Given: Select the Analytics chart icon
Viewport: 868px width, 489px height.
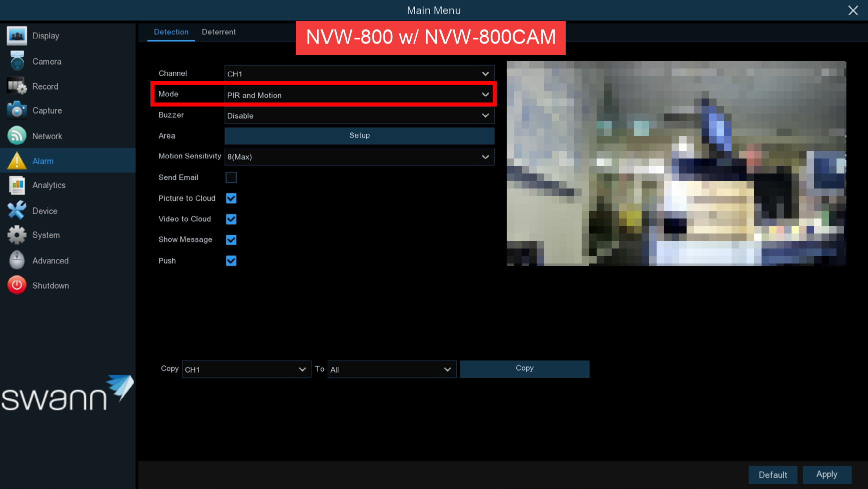Looking at the screenshot, I should pyautogui.click(x=17, y=185).
